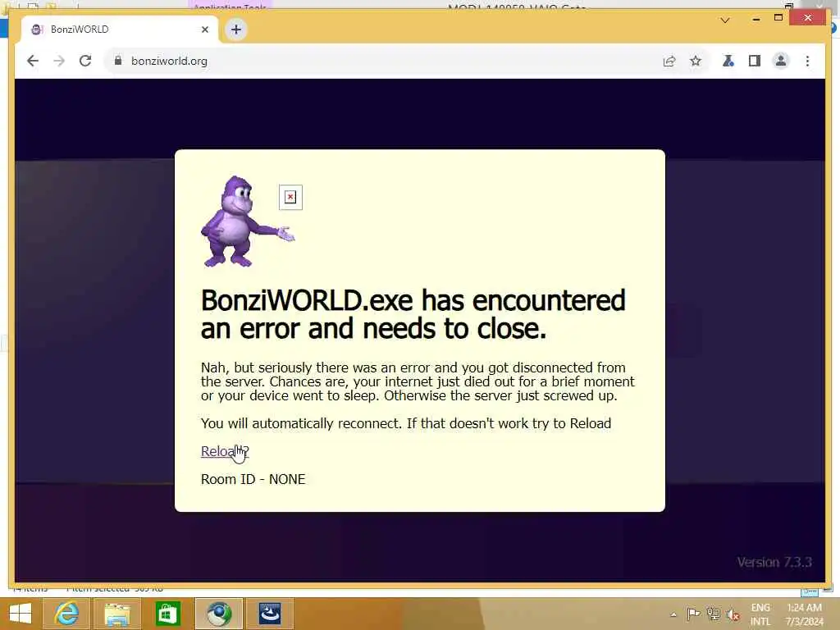
Task: Open the Action Center flag icon
Action: [x=693, y=614]
